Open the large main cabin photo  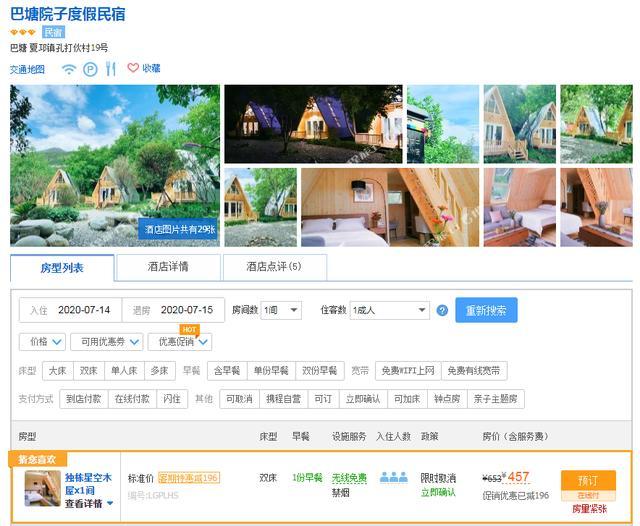115,165
